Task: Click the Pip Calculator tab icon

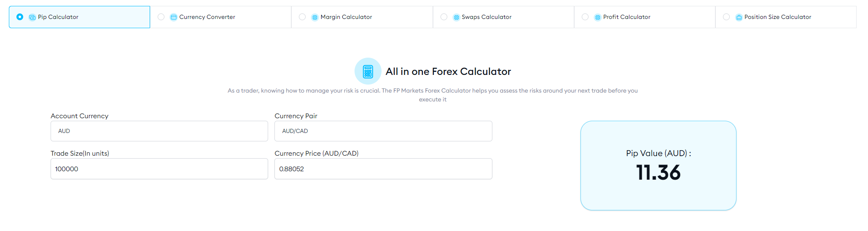Action: pyautogui.click(x=32, y=17)
